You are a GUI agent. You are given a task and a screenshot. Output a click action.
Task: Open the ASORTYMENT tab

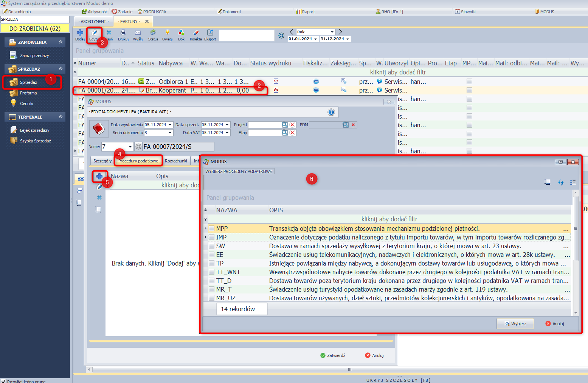click(x=93, y=22)
